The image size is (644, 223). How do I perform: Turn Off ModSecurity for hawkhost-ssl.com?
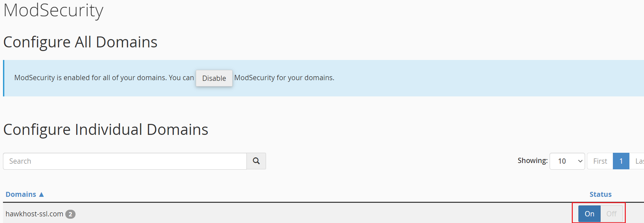tap(612, 214)
